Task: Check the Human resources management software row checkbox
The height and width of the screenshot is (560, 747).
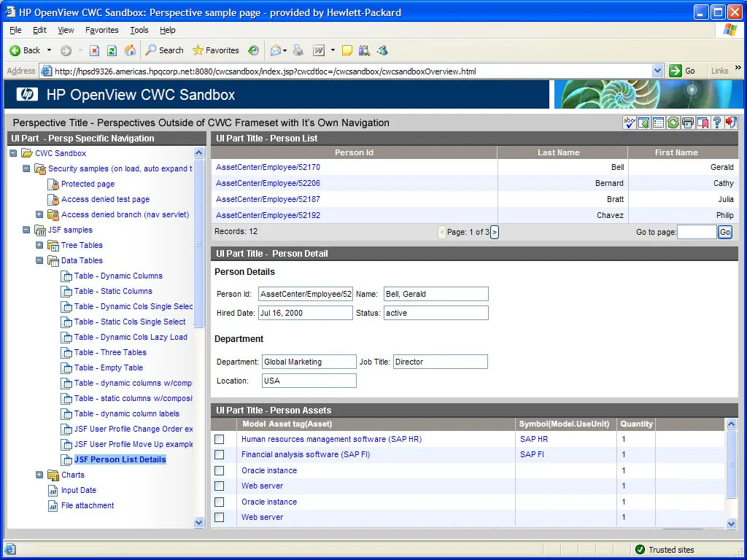Action: 219,439
